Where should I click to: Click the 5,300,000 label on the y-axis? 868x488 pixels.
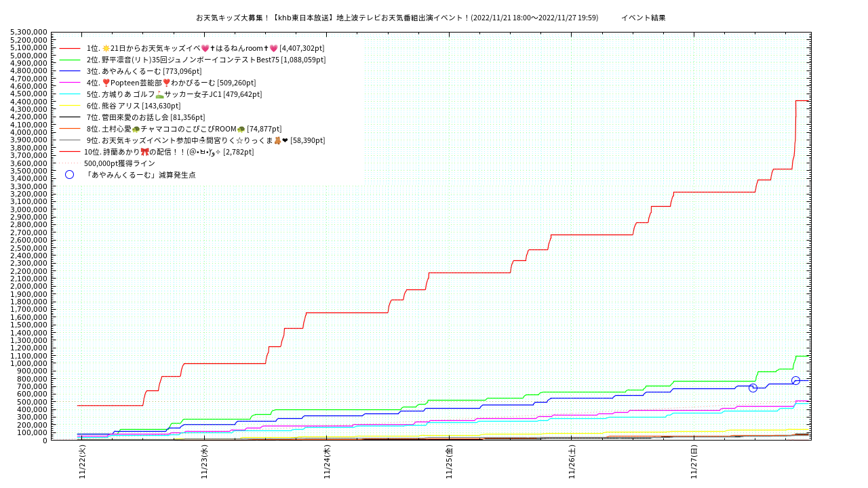pyautogui.click(x=28, y=33)
